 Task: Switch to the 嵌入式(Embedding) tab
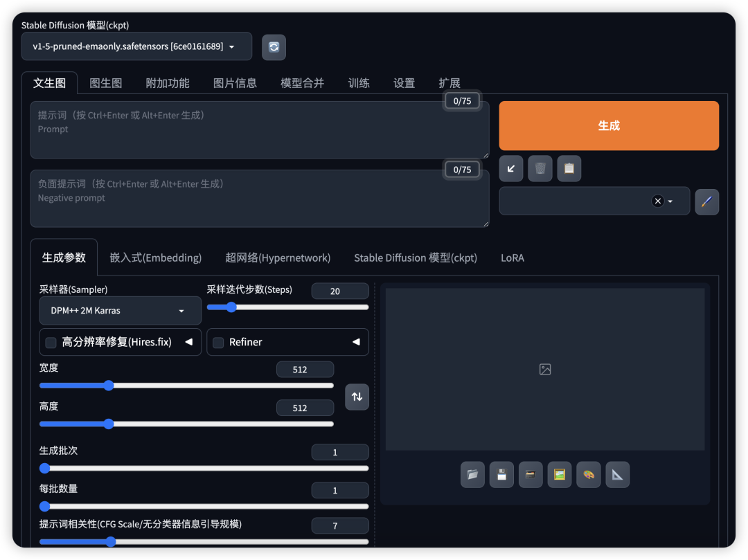156,258
